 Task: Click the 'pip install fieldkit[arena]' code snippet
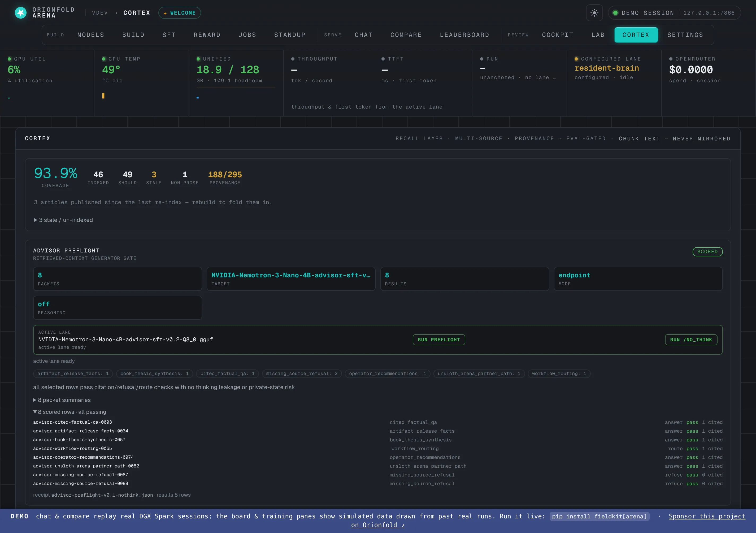[x=599, y=516]
